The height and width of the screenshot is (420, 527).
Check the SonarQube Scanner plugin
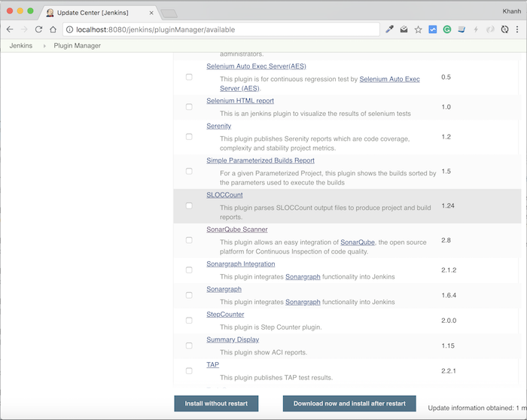(x=189, y=240)
